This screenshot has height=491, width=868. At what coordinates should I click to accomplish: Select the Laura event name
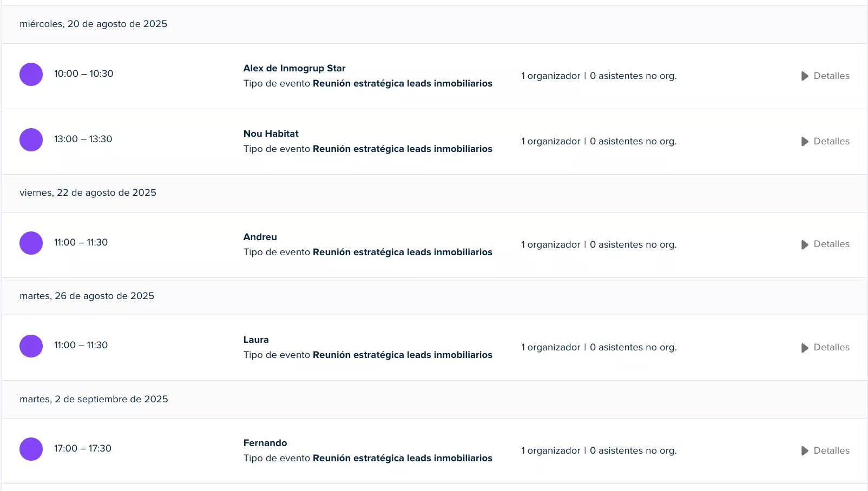pos(256,340)
